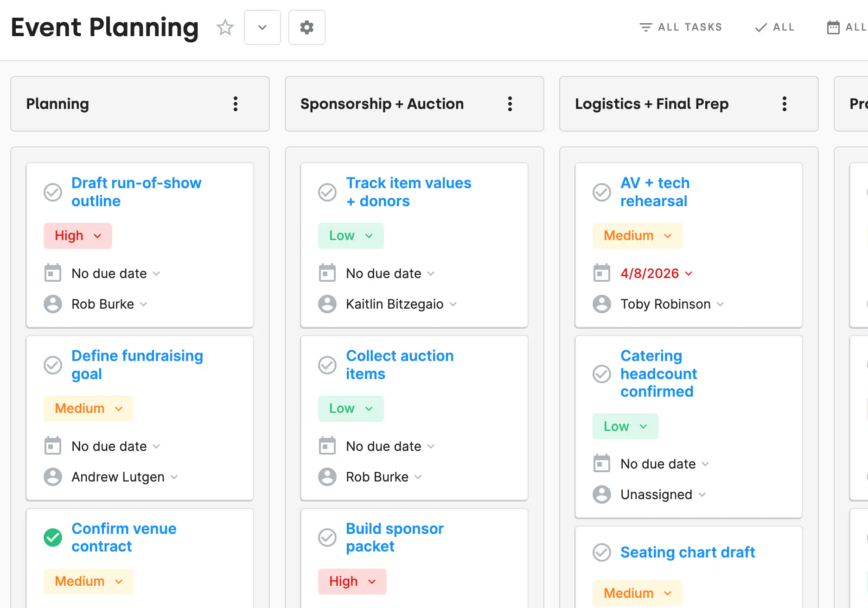Open AV + tech rehearsal task
Screen dimensions: 868x608
(655, 192)
